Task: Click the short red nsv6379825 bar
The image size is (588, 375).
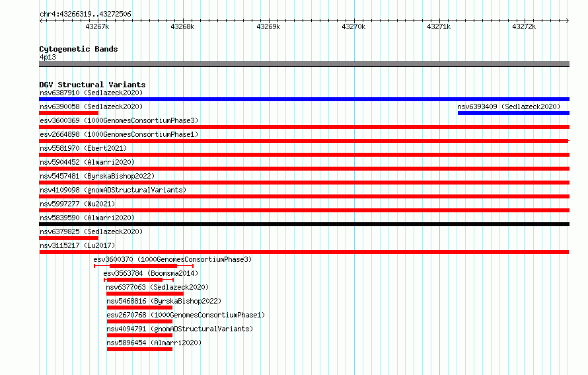Action: (x=69, y=238)
